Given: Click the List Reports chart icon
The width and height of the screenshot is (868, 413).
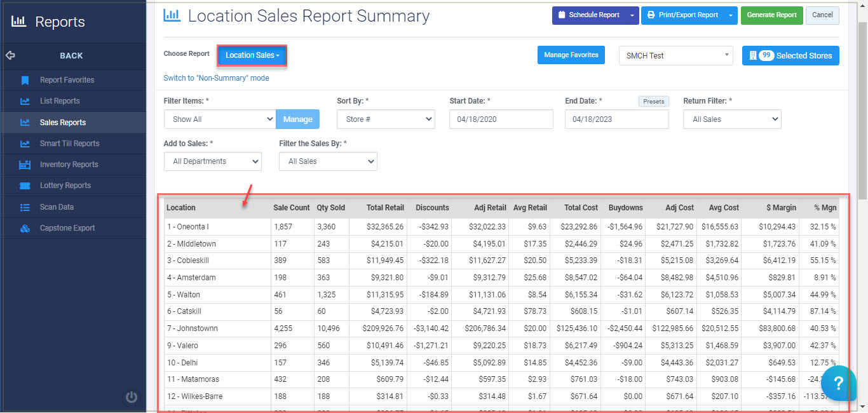Looking at the screenshot, I should (25, 101).
